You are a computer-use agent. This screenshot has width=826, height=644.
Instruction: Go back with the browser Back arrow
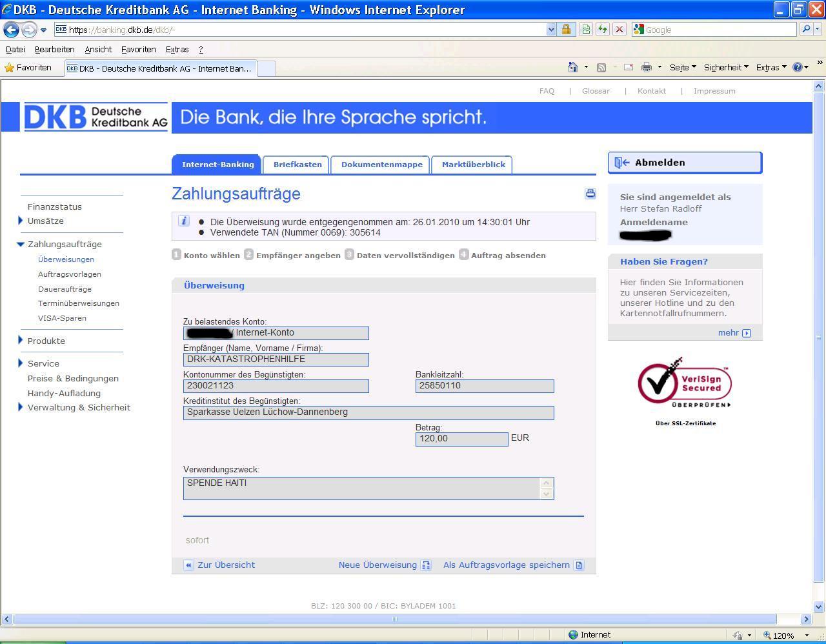point(11,30)
